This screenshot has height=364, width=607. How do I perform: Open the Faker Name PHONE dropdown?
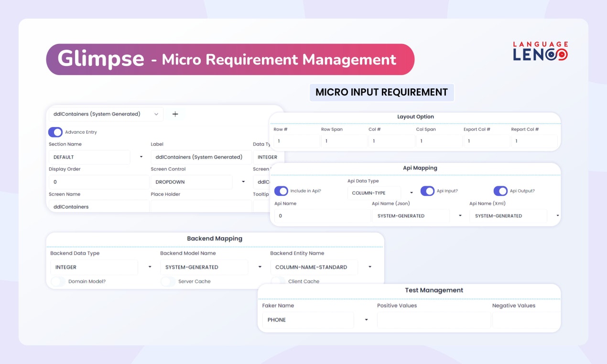click(x=315, y=320)
